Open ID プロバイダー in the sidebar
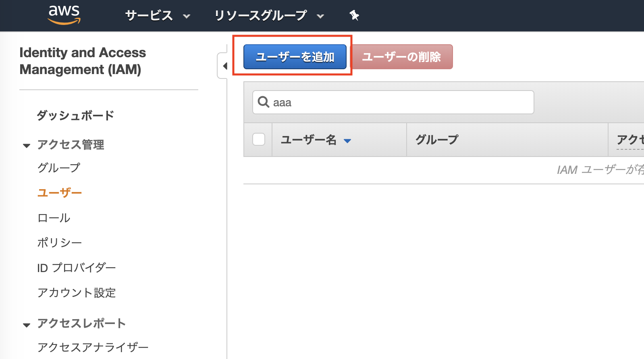The width and height of the screenshot is (644, 359). coord(77,268)
